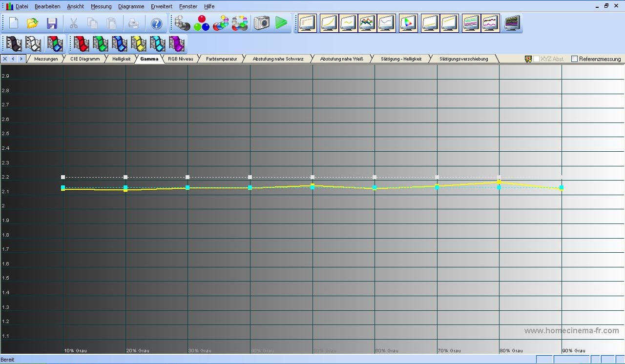Click the blue help question mark icon
625x364 pixels.
(x=156, y=23)
